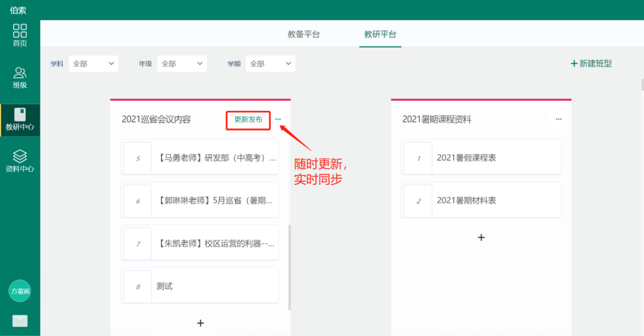Image resolution: width=644 pixels, height=336 pixels.
Task: Click the 2021暑期课程资料 card title
Action: pyautogui.click(x=436, y=120)
